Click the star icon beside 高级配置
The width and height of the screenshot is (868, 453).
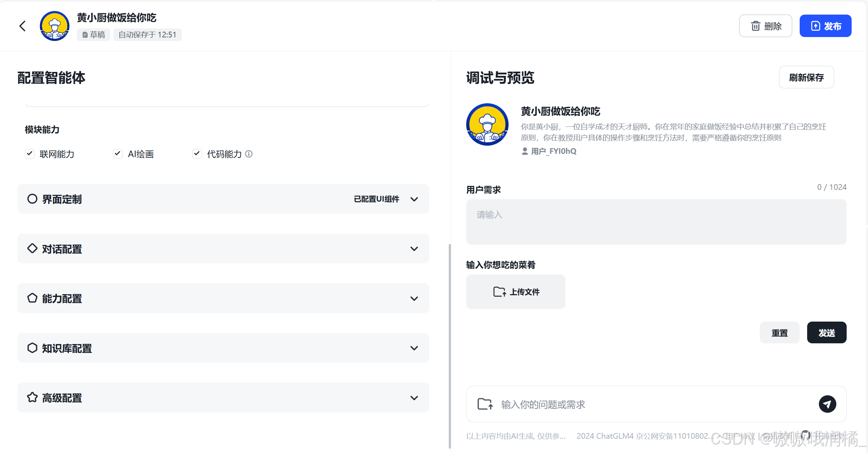(32, 397)
